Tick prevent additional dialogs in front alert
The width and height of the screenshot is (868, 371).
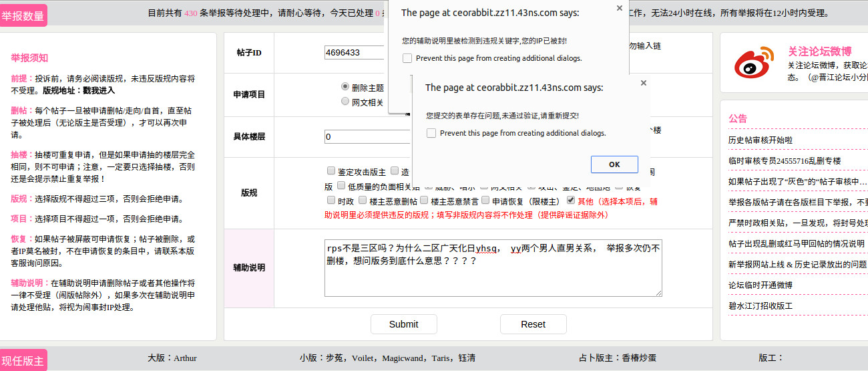pos(431,133)
